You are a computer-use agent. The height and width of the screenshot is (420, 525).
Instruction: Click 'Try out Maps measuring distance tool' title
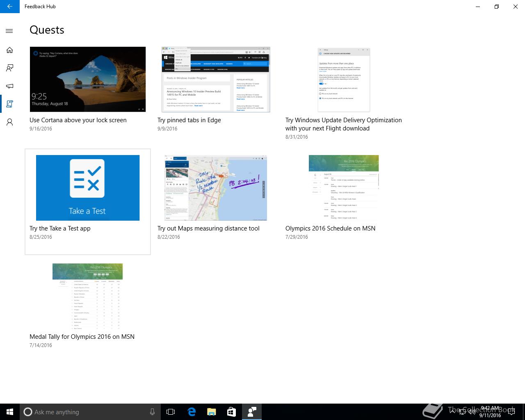pyautogui.click(x=208, y=228)
